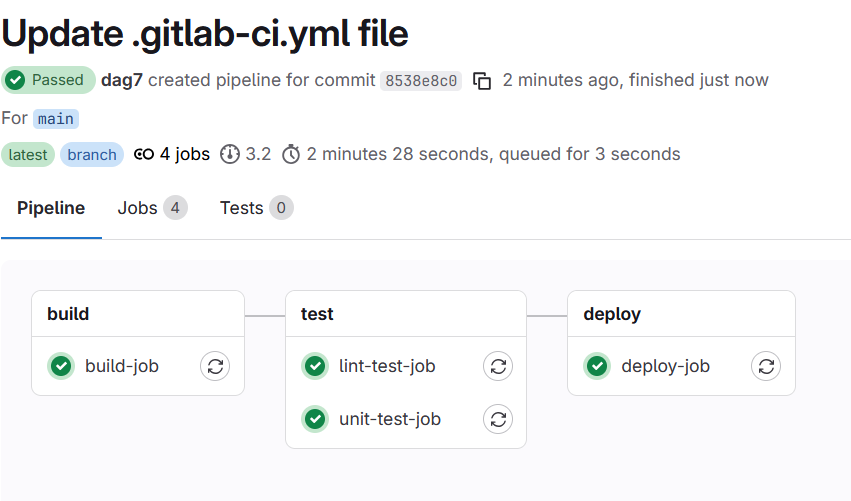This screenshot has width=851, height=501.
Task: Click the build-job passed status icon
Action: click(61, 366)
